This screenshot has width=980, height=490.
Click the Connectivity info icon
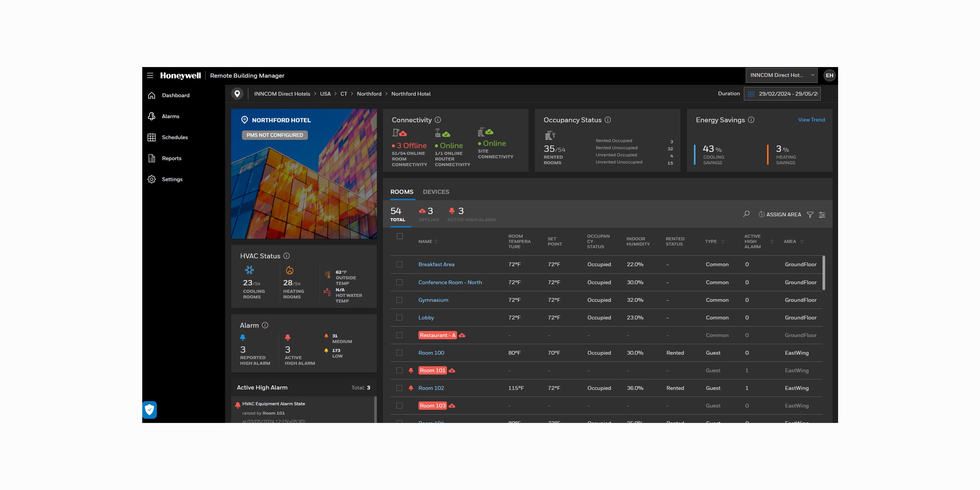(x=438, y=120)
